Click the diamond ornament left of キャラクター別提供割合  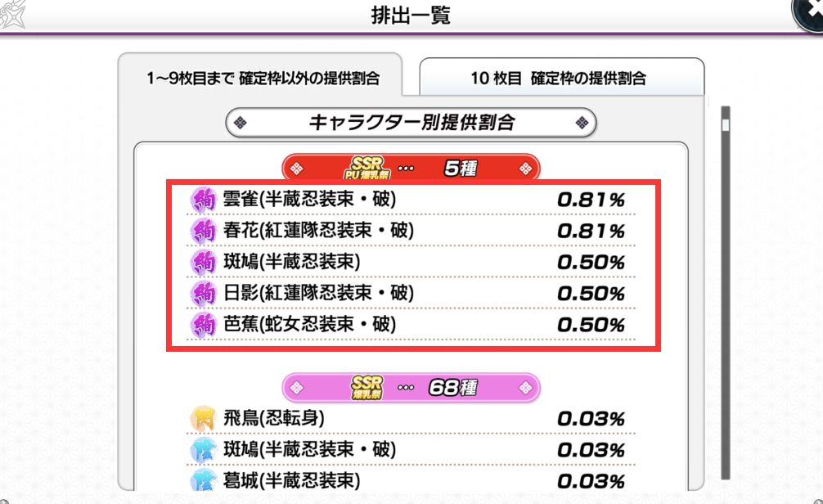[241, 123]
